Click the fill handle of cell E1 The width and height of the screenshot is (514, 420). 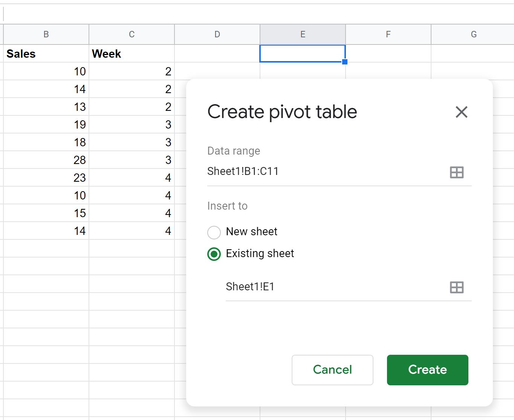345,62
